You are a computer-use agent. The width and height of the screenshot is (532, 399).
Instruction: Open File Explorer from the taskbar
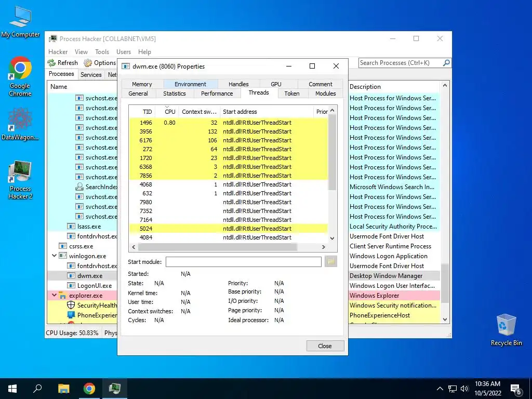click(63, 389)
